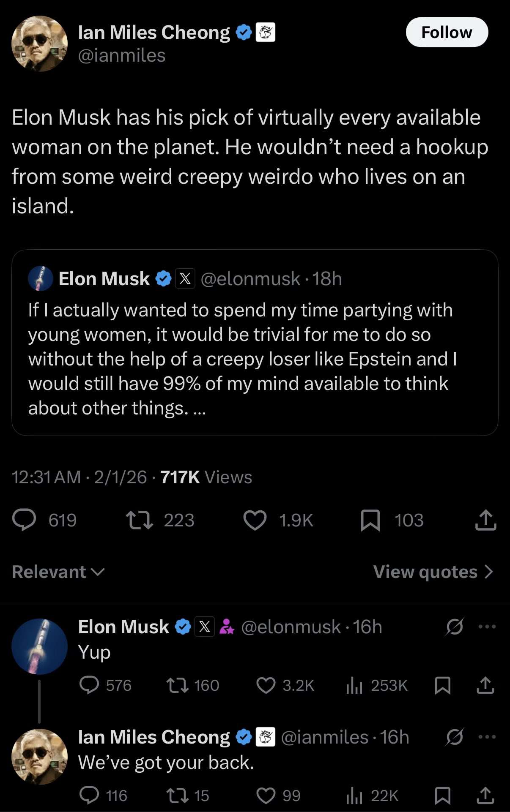Open Ian Miles Cheong's header profile picture
The width and height of the screenshot is (510, 812).
39,44
